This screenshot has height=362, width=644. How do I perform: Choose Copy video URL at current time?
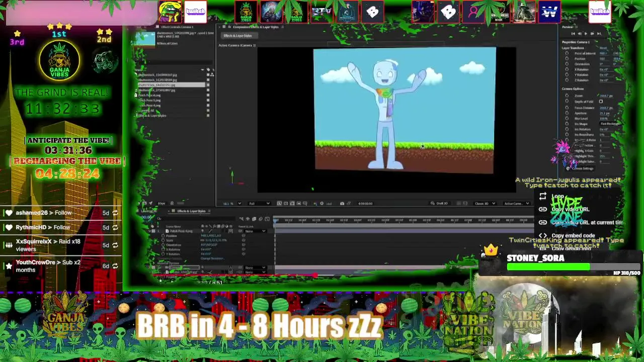point(587,222)
